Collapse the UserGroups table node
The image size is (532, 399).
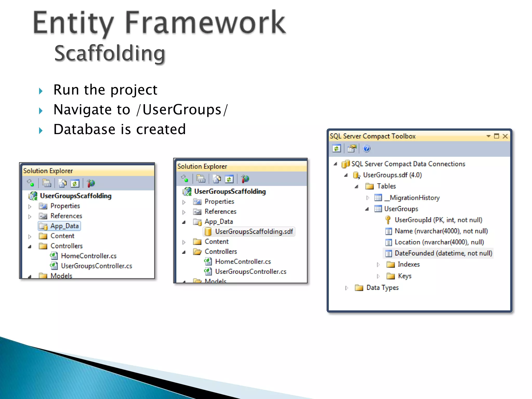coord(367,209)
